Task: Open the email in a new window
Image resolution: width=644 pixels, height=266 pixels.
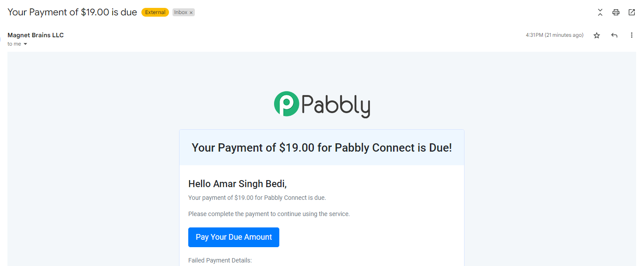Action: click(632, 12)
